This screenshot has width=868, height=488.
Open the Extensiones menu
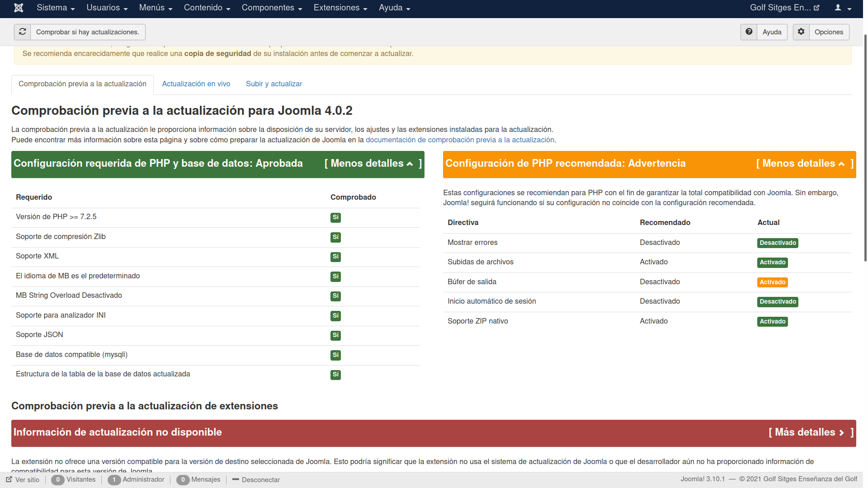[340, 8]
